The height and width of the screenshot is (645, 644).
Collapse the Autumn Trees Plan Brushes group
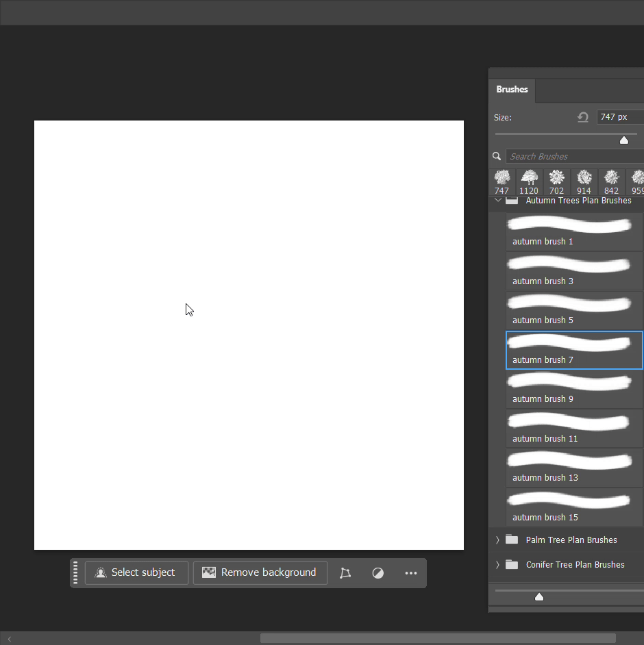(x=498, y=201)
